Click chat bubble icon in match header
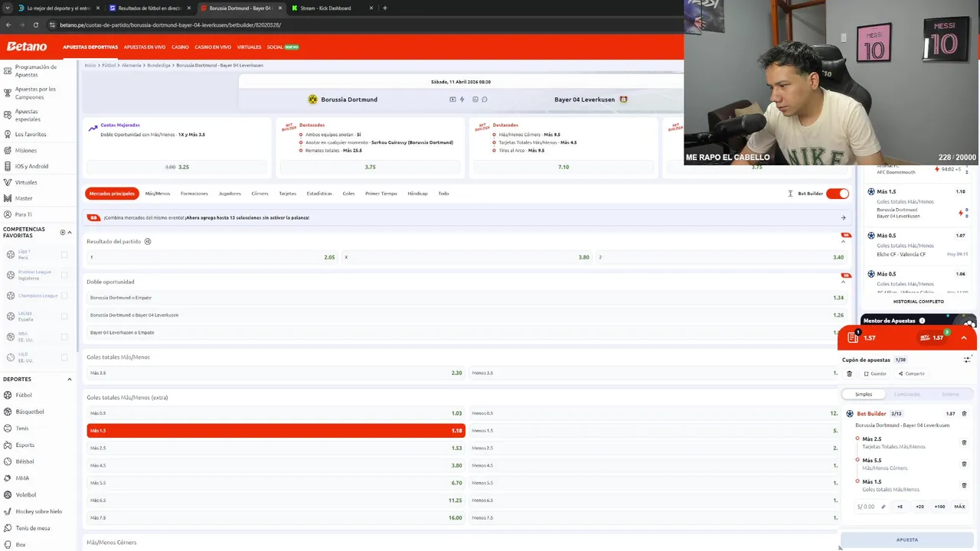 click(485, 99)
